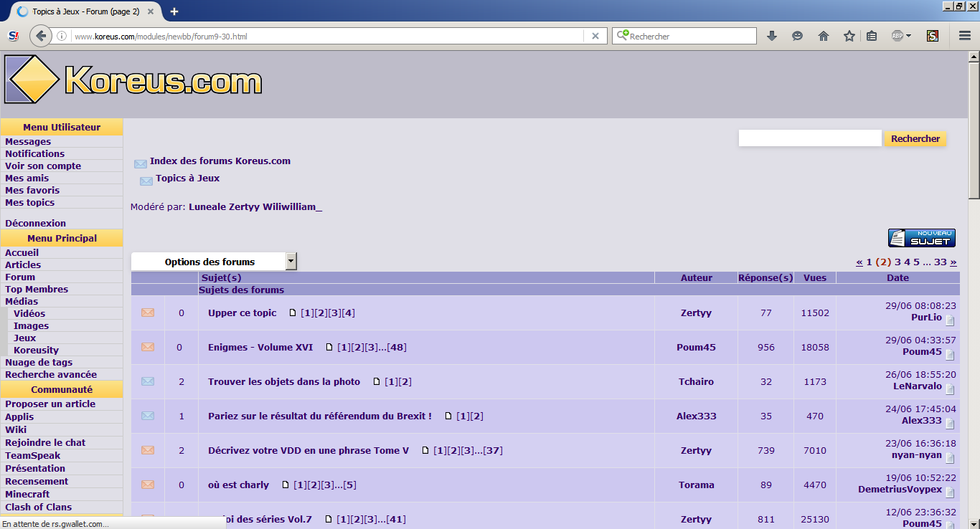Select Forum in Menu Principal
Viewport: 980px width, 529px height.
point(20,277)
